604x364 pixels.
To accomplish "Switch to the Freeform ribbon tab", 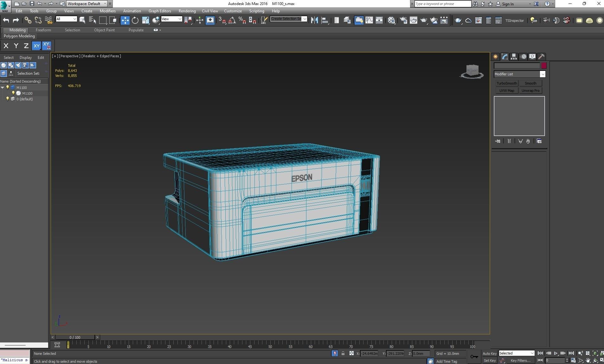I will 43,30.
